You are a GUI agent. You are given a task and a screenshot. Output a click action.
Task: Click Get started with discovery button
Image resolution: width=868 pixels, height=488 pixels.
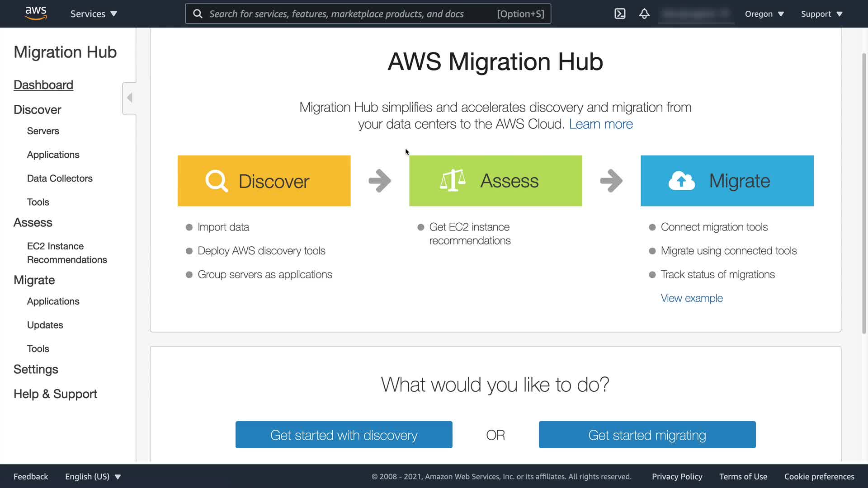344,435
